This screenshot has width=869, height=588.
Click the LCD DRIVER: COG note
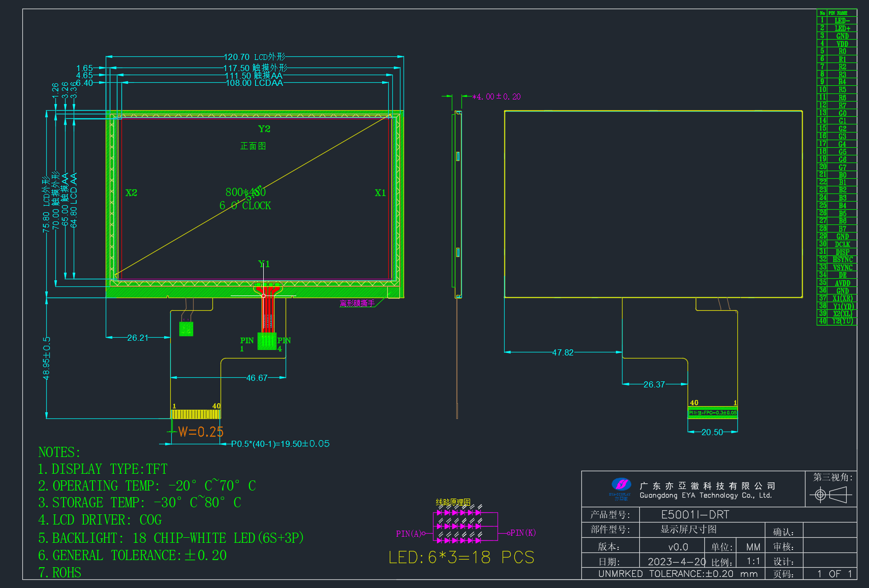[100, 520]
